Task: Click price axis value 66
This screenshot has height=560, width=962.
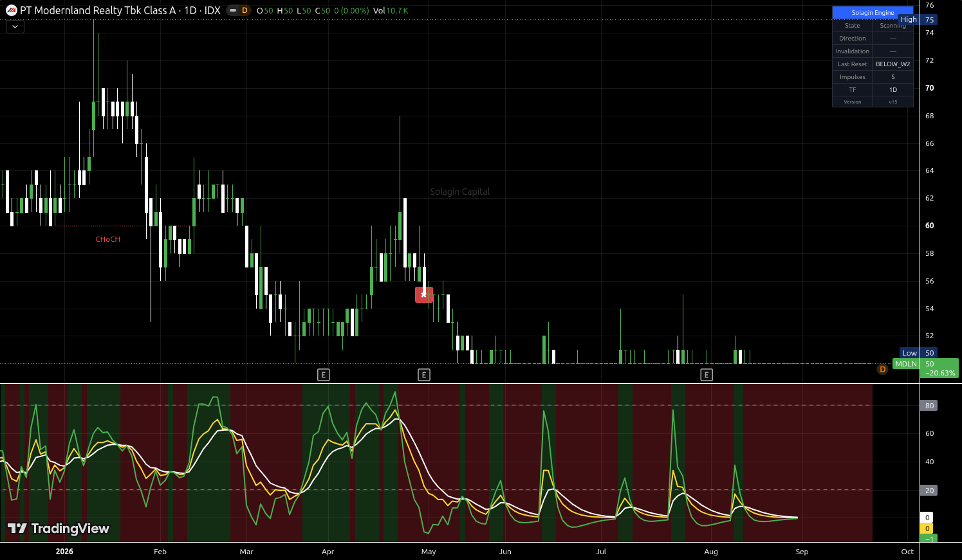Action: pyautogui.click(x=929, y=143)
